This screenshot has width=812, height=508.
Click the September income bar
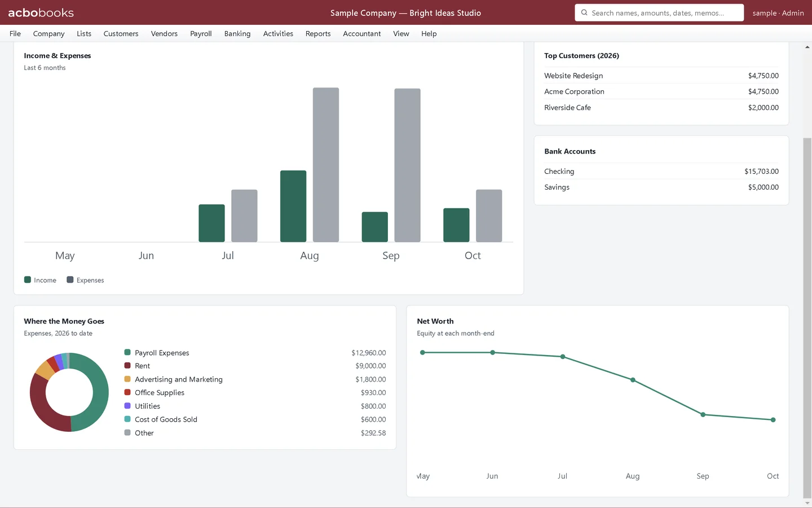click(374, 227)
